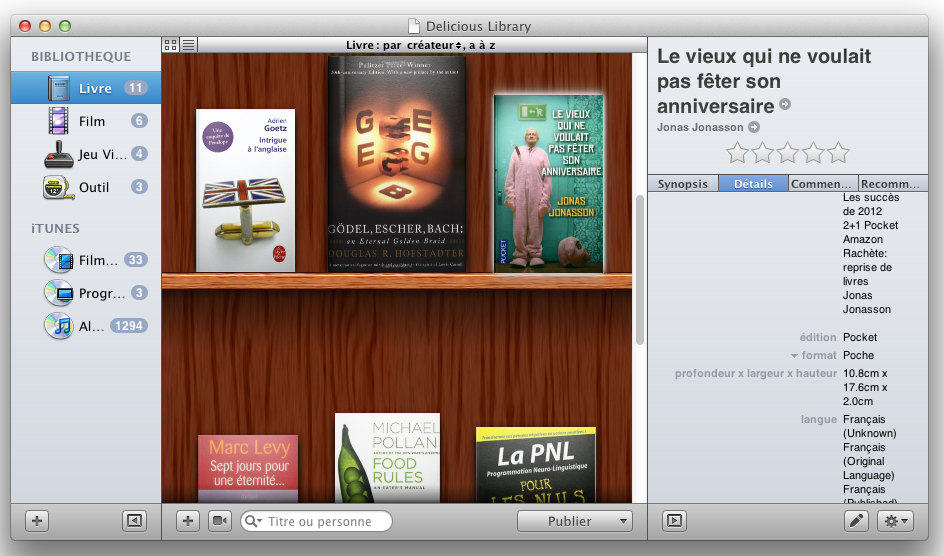Select La PNL pour les nuls book
Image resolution: width=944 pixels, height=556 pixels.
[x=536, y=465]
